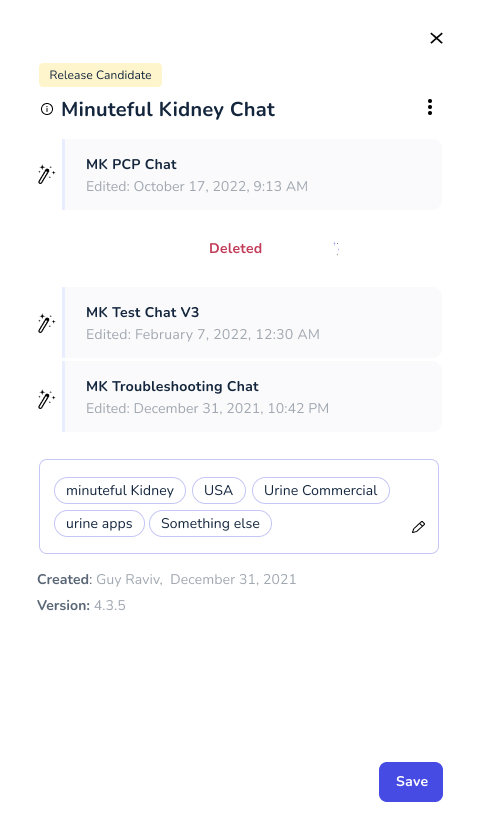The image size is (480, 837).
Task: Click the magic wand icon next to MK PCP Chat
Action: 46,175
